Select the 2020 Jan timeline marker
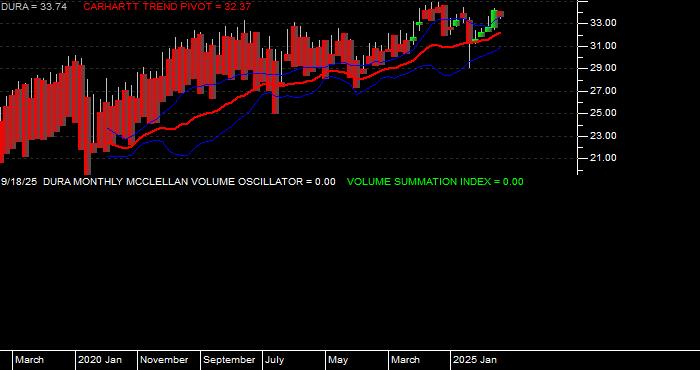This screenshot has height=370, width=700. click(x=100, y=360)
